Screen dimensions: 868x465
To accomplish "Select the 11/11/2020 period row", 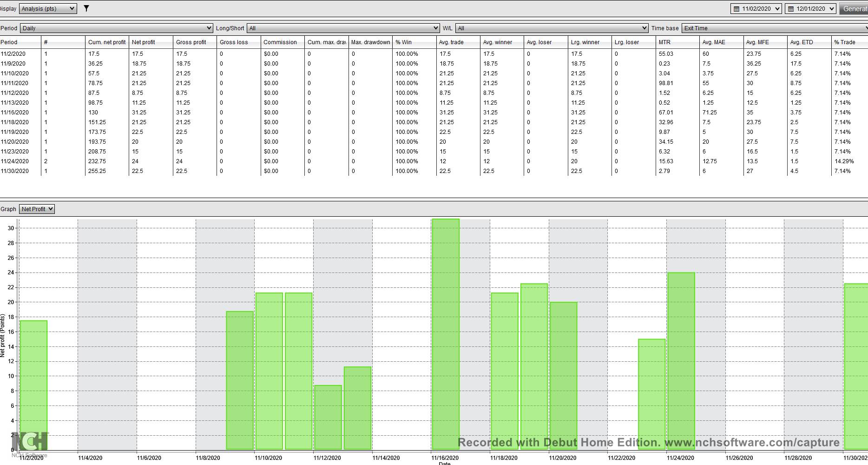I will [x=434, y=83].
